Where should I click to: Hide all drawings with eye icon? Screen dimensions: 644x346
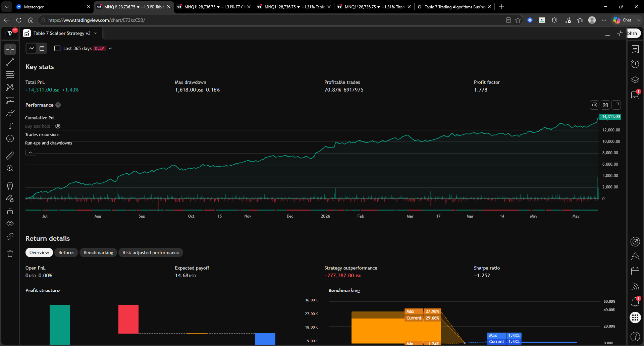(10, 224)
